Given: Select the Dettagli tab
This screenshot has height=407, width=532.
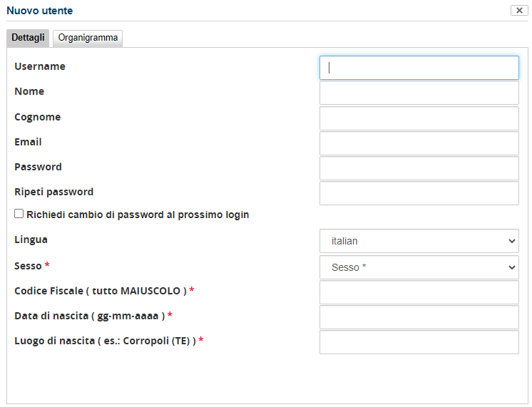Looking at the screenshot, I should pos(28,38).
